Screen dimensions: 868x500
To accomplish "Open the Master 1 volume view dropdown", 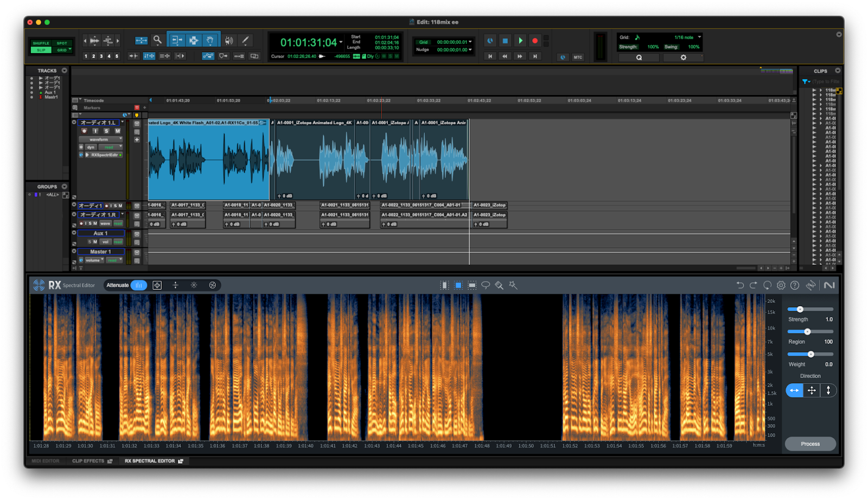I will (x=94, y=261).
